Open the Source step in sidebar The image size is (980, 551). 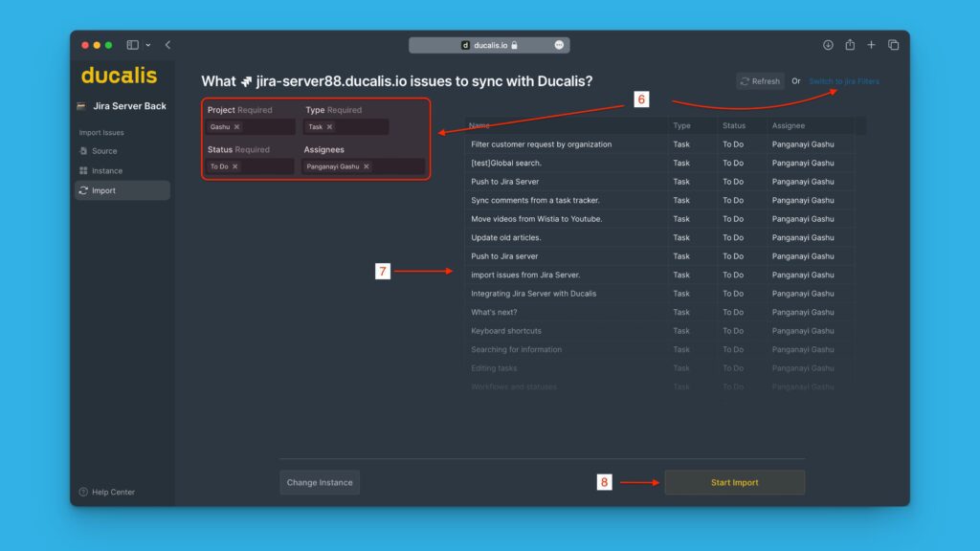[104, 151]
